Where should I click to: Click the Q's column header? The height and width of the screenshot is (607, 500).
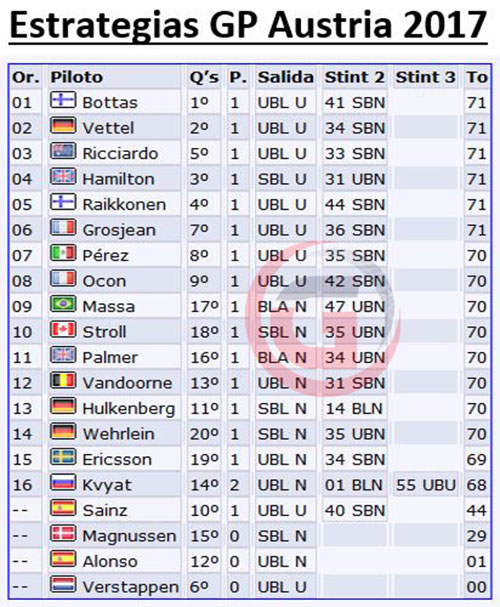point(204,77)
